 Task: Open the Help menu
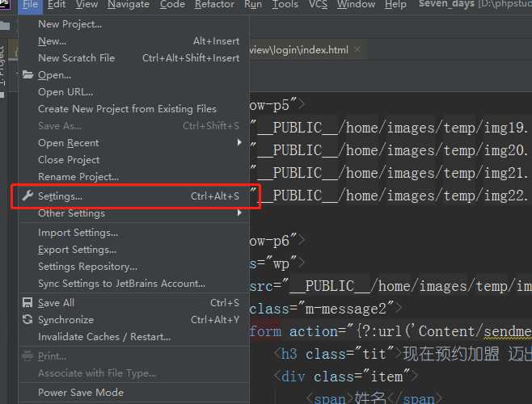pos(395,4)
